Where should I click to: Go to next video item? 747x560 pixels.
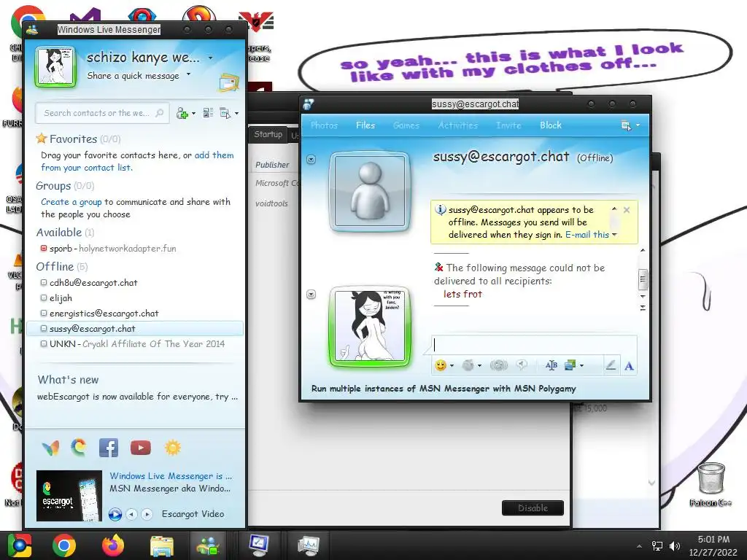coord(147,514)
